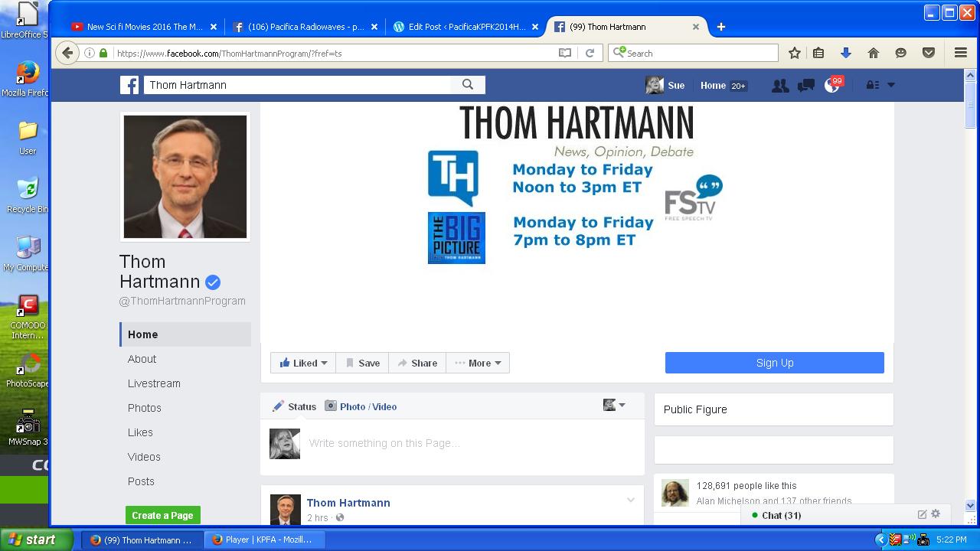Viewport: 980px width, 551px height.
Task: Open notifications globe with 99 badge
Action: (831, 86)
